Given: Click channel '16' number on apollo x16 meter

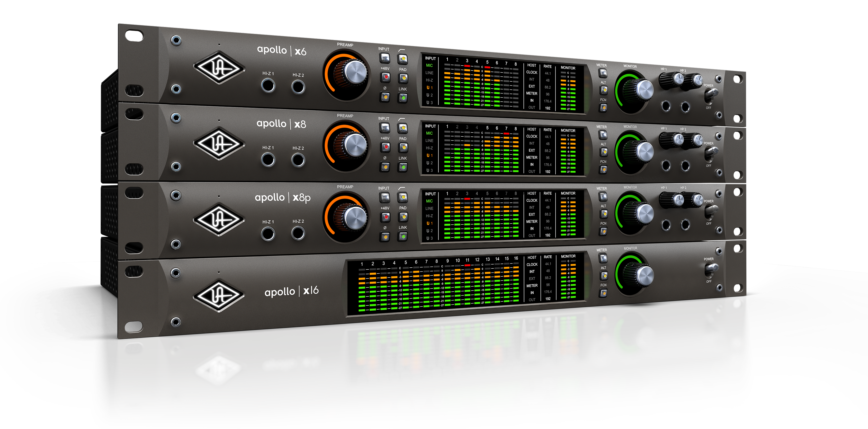Looking at the screenshot, I should [516, 258].
